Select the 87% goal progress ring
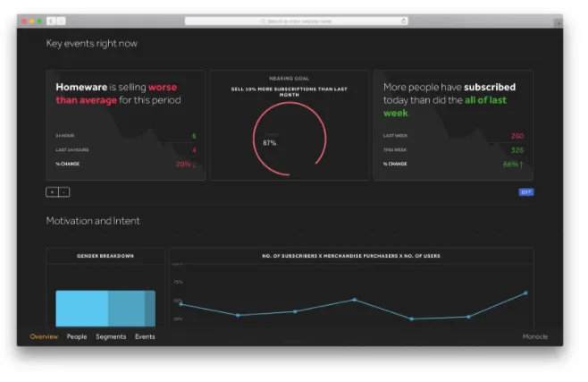The image size is (588, 382). point(290,139)
